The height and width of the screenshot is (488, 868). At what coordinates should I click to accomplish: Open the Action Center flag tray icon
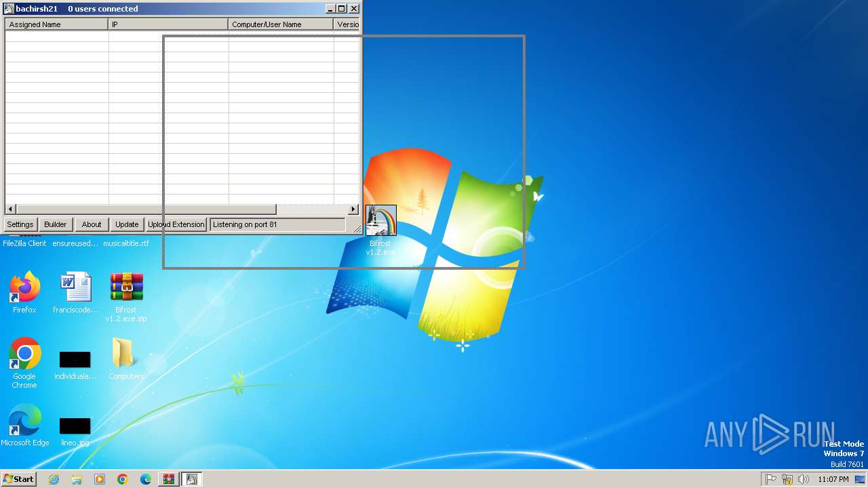coord(771,479)
